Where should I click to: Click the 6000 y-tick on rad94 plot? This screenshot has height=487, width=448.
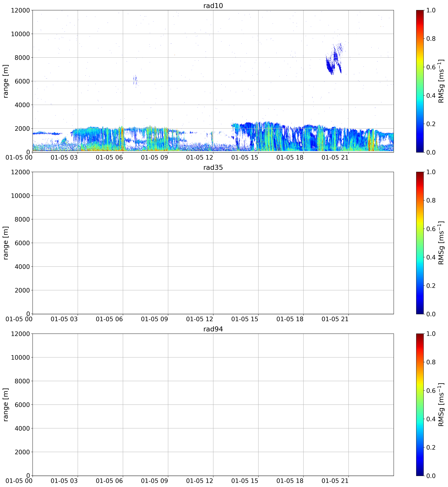click(22, 405)
